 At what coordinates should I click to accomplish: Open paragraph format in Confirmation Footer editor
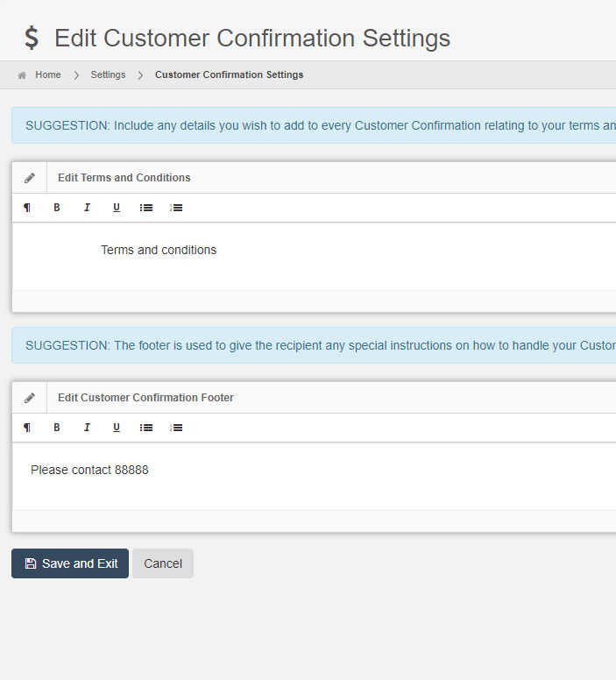(x=27, y=428)
